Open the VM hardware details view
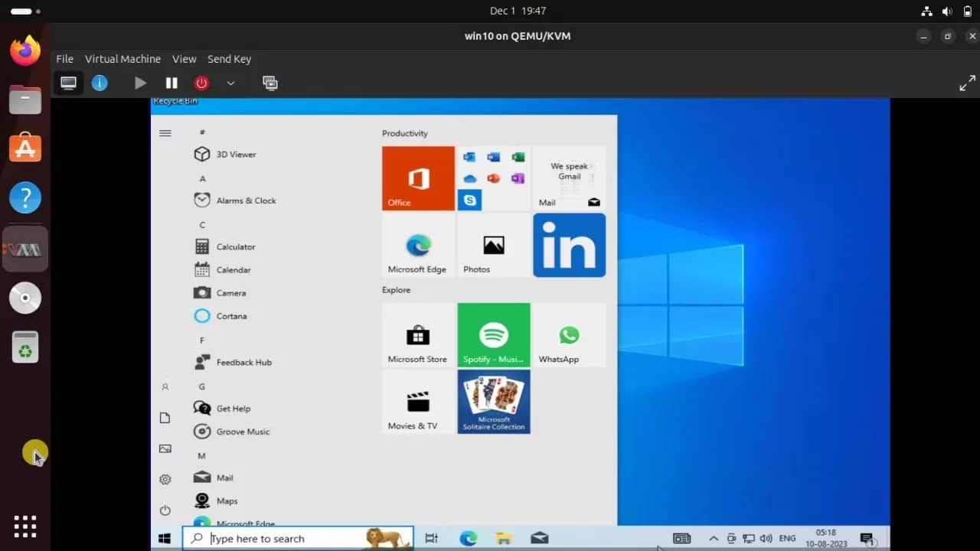The height and width of the screenshot is (551, 980). [100, 83]
